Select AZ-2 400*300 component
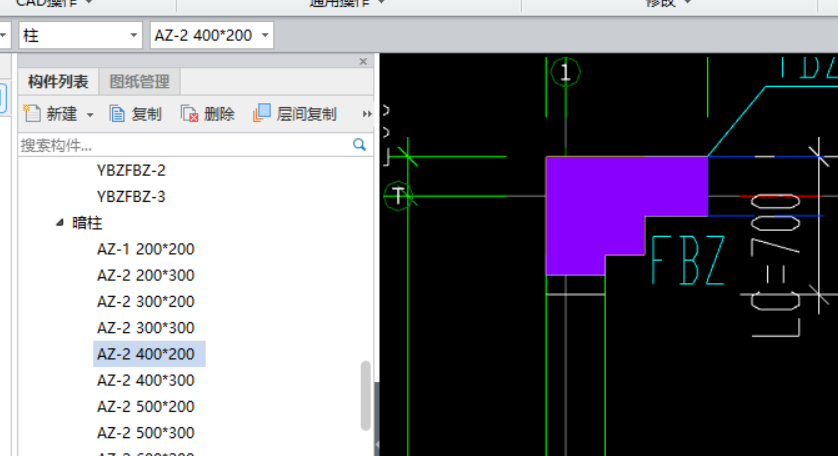Image resolution: width=838 pixels, height=456 pixels. tap(145, 380)
